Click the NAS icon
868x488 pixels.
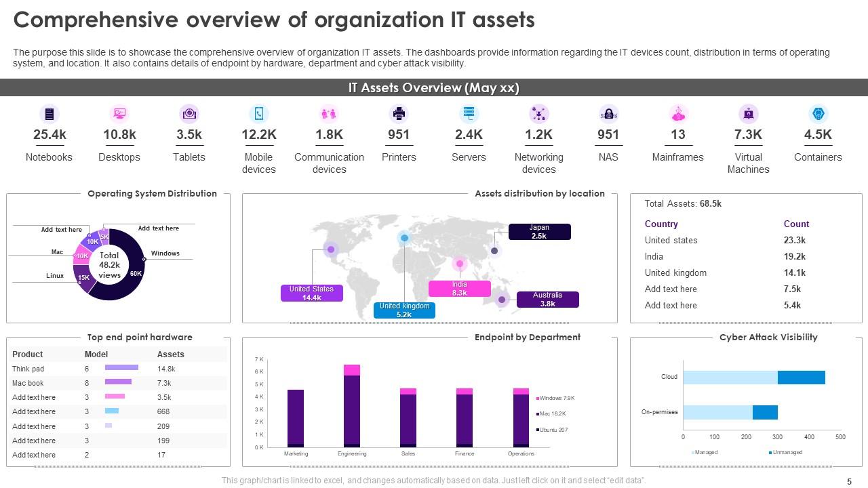(x=608, y=114)
